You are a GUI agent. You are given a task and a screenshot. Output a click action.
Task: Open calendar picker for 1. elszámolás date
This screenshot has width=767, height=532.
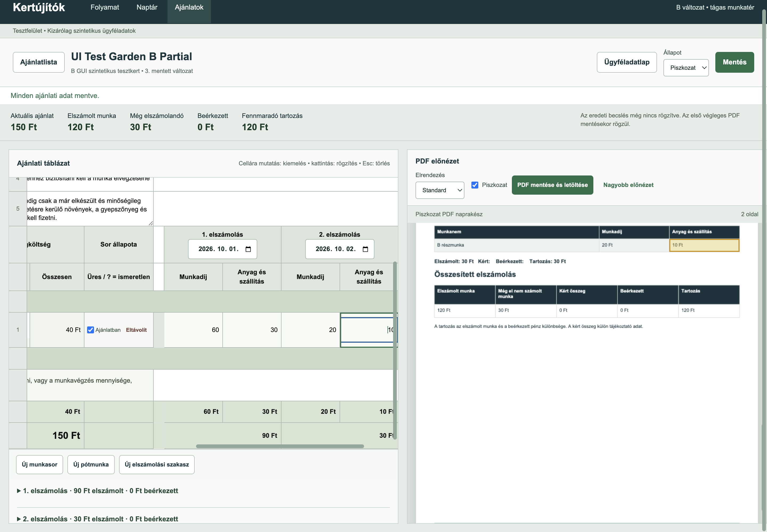248,249
